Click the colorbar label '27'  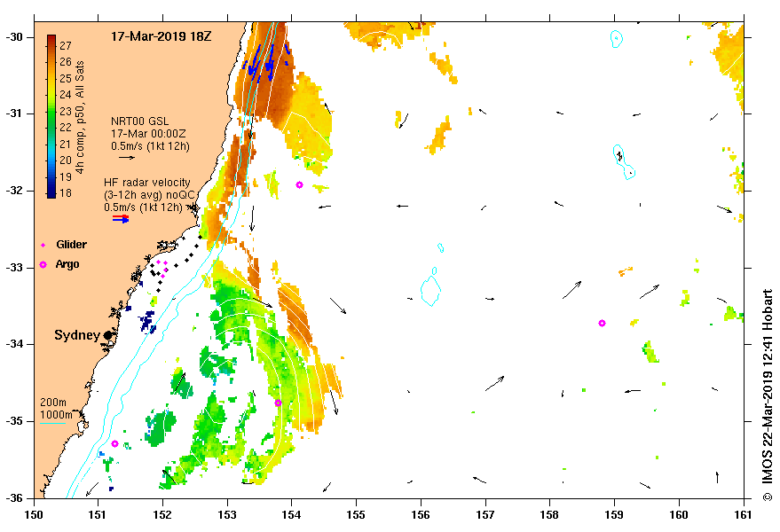[x=66, y=46]
